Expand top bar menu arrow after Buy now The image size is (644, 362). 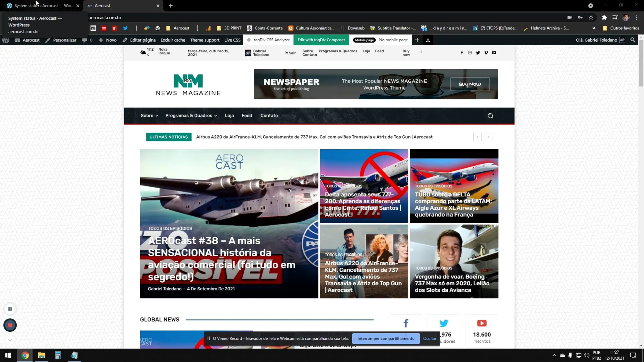coord(420,51)
